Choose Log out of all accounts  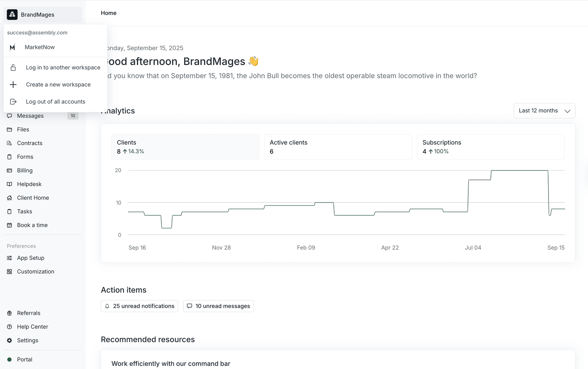55,102
